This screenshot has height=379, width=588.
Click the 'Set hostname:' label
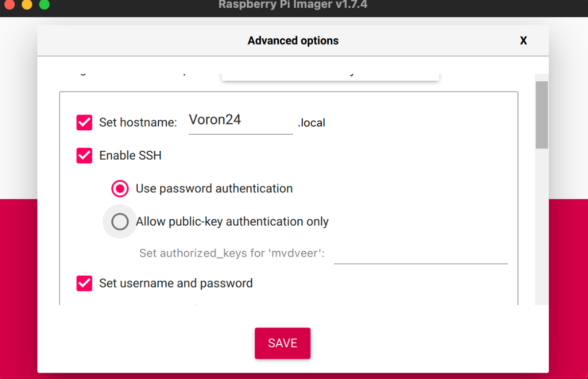click(x=138, y=122)
